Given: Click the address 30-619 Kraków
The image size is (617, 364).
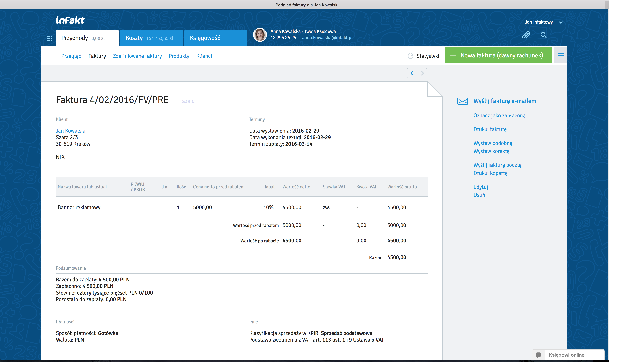Looking at the screenshot, I should click(x=73, y=144).
